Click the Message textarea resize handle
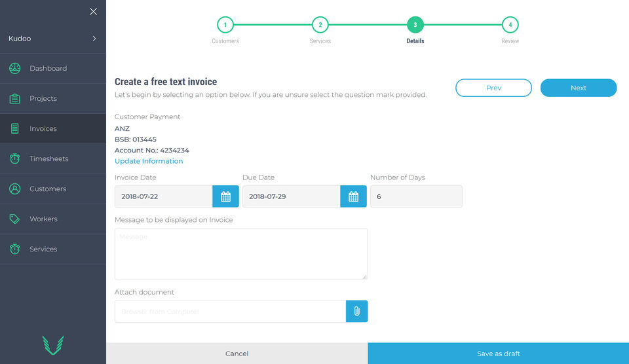Image resolution: width=629 pixels, height=364 pixels. coord(364,277)
